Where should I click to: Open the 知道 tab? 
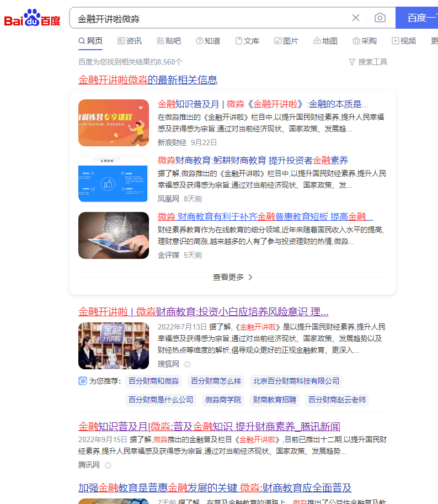click(x=208, y=41)
